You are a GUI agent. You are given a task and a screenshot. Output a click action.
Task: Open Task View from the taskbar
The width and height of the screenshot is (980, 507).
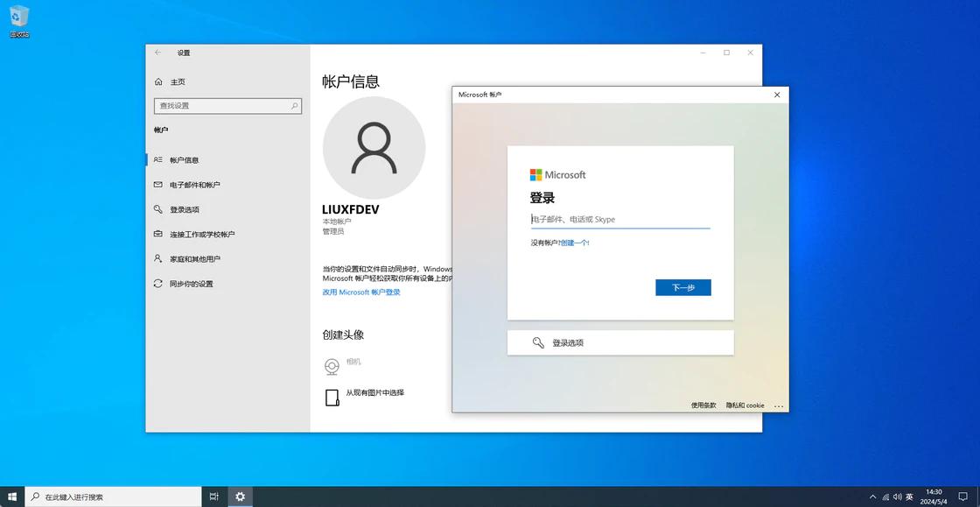coord(213,496)
